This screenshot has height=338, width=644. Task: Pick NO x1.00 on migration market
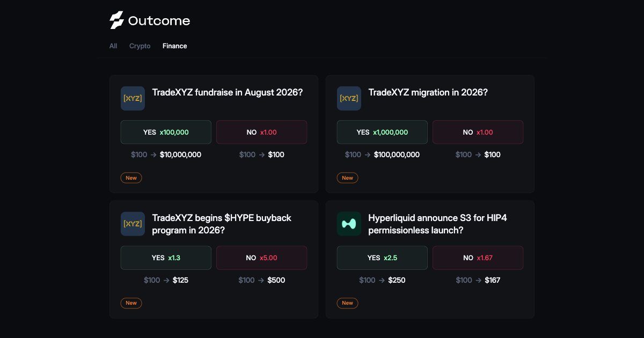click(478, 132)
